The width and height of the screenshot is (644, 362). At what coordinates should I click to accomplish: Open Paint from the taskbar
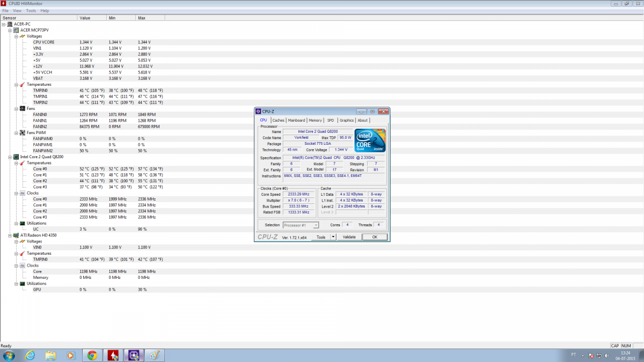[x=154, y=355]
